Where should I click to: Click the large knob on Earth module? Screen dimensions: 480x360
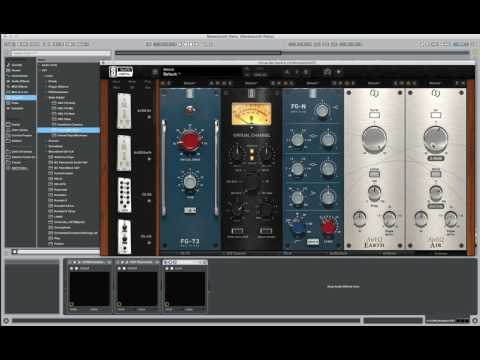pyautogui.click(x=374, y=139)
